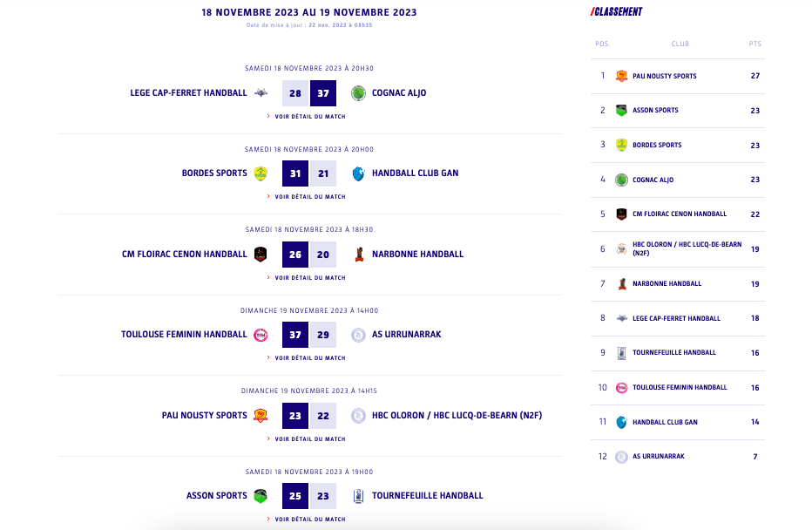Expand match details for Toulouse vs Urrunarrak

[x=309, y=358]
